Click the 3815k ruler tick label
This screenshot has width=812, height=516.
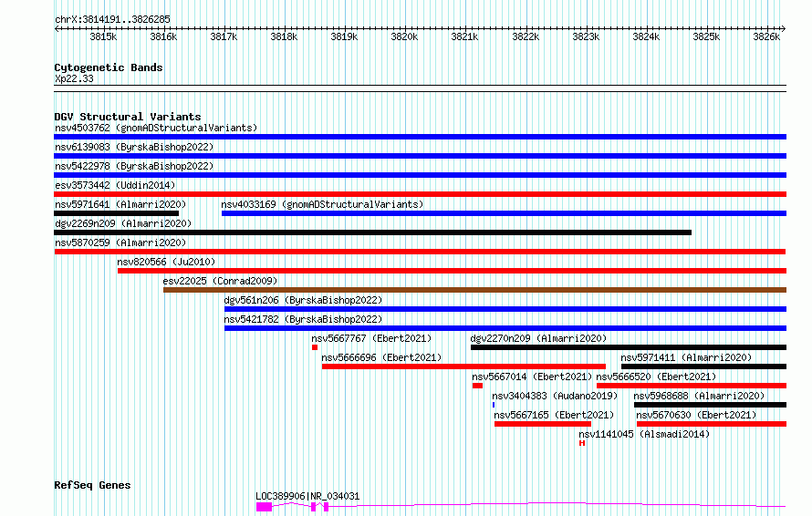pyautogui.click(x=103, y=36)
